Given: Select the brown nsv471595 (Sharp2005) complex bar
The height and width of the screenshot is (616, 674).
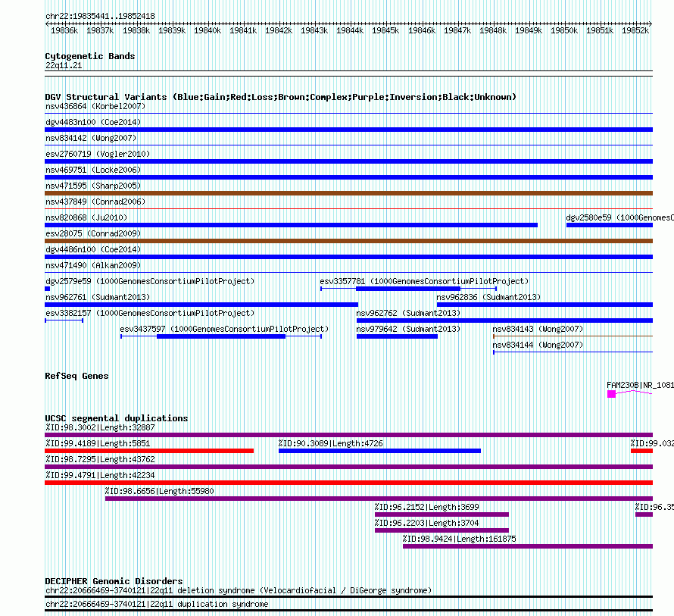Looking at the screenshot, I should [348, 193].
